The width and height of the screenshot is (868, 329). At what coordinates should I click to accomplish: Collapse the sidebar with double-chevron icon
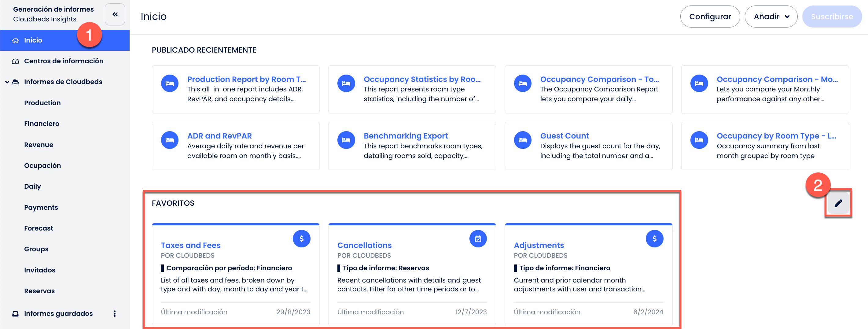click(115, 14)
